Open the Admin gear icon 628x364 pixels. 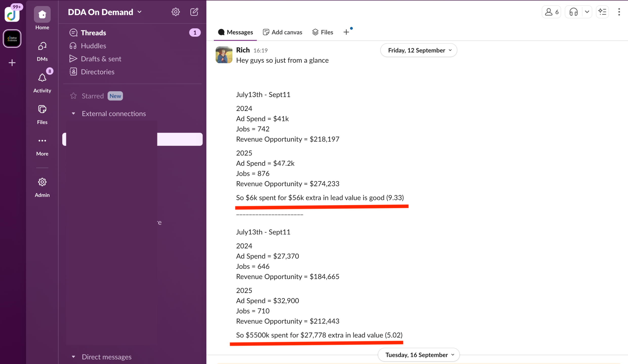point(42,182)
